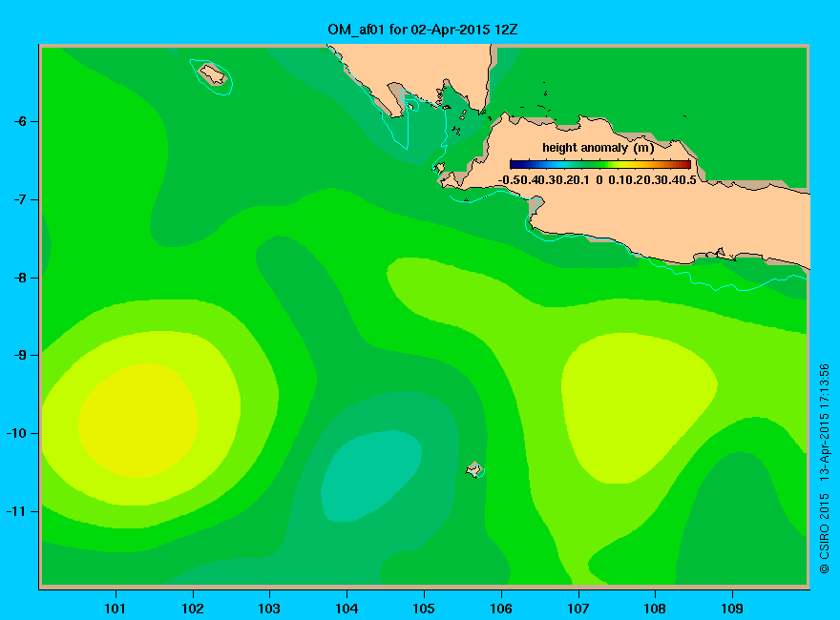Click longitude axis label "107"

pos(578,609)
